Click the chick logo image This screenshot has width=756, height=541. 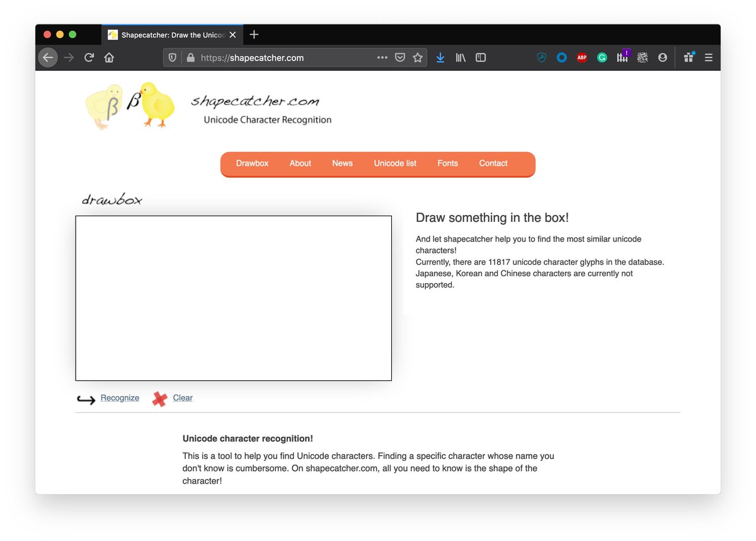click(130, 105)
